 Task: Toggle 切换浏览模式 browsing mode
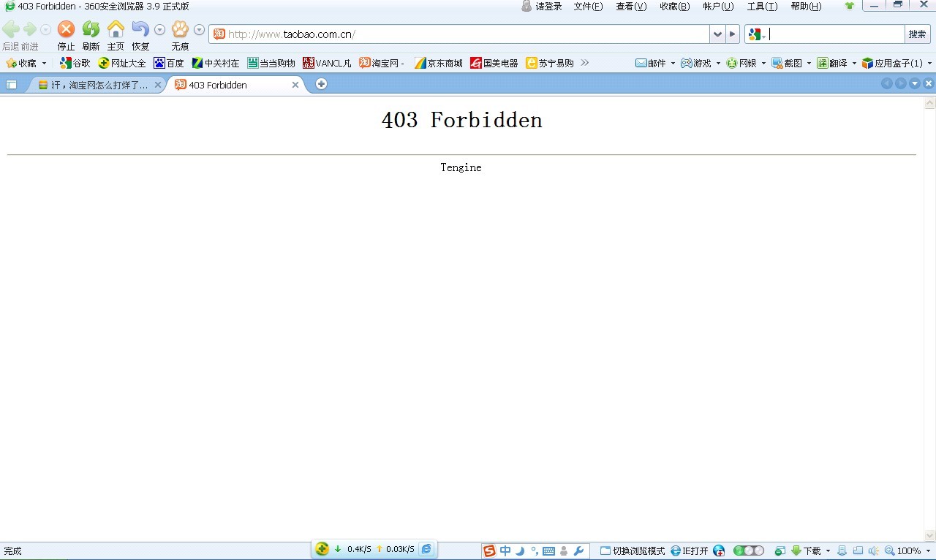pyautogui.click(x=633, y=550)
